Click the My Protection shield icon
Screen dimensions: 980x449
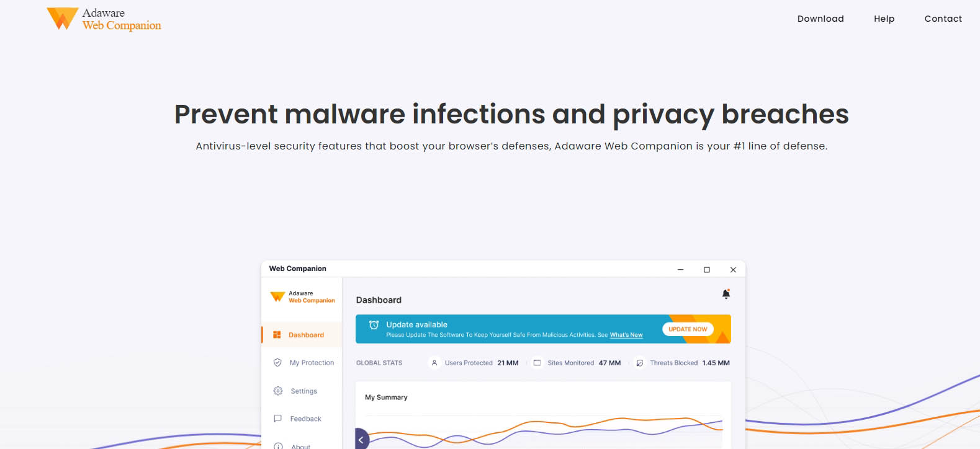point(277,363)
